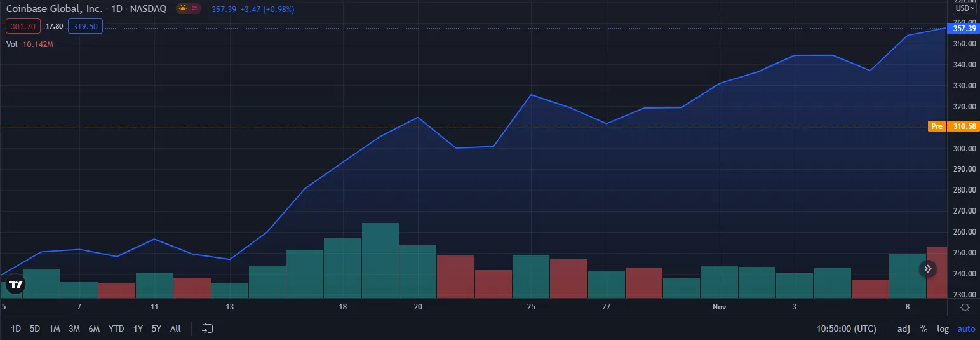980x340 pixels.
Task: Open the USD currency dropdown
Action: click(965, 8)
